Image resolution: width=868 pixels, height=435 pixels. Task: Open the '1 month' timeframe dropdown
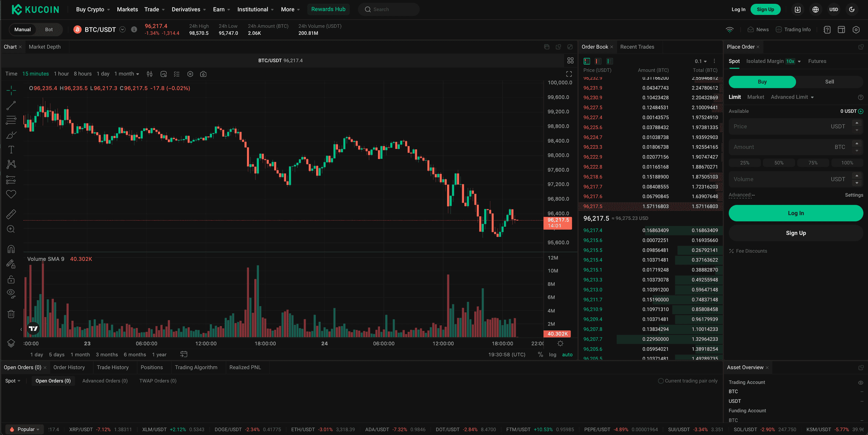(126, 73)
